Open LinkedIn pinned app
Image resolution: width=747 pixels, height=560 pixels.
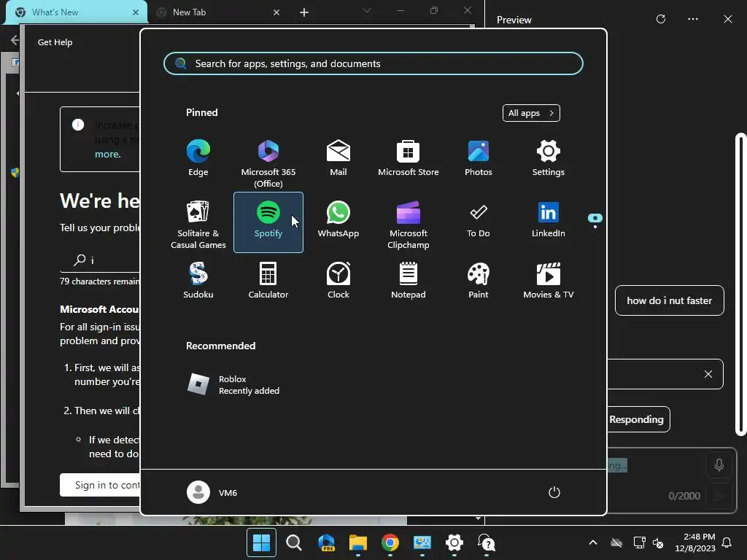(549, 220)
